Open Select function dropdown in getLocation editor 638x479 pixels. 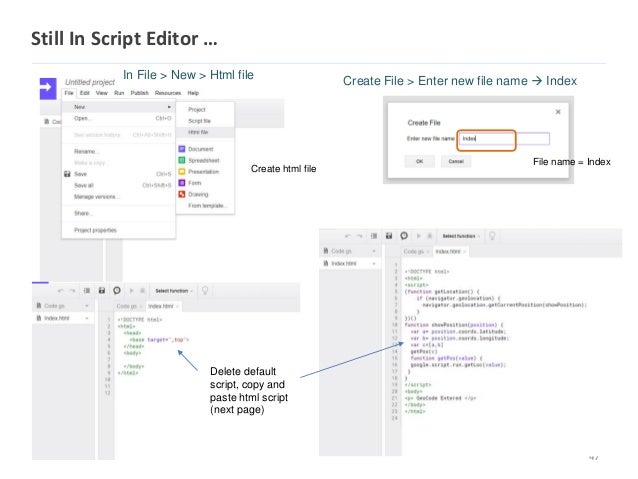click(x=461, y=236)
